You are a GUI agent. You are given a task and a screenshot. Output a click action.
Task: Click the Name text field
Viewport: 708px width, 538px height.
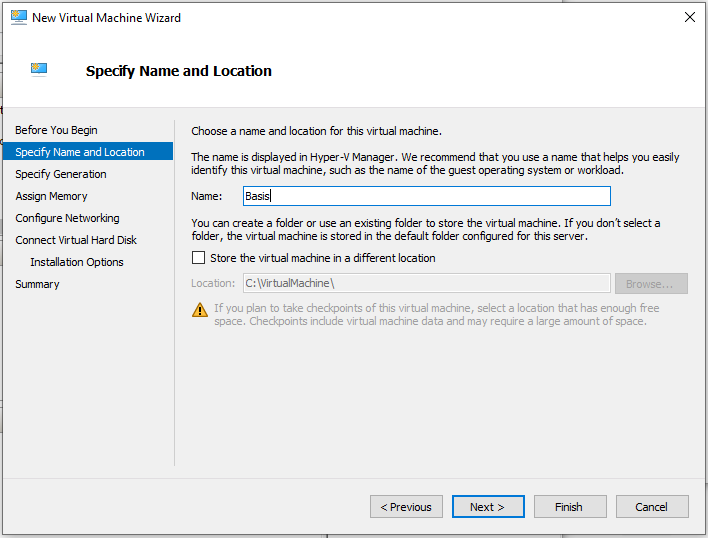coord(427,196)
